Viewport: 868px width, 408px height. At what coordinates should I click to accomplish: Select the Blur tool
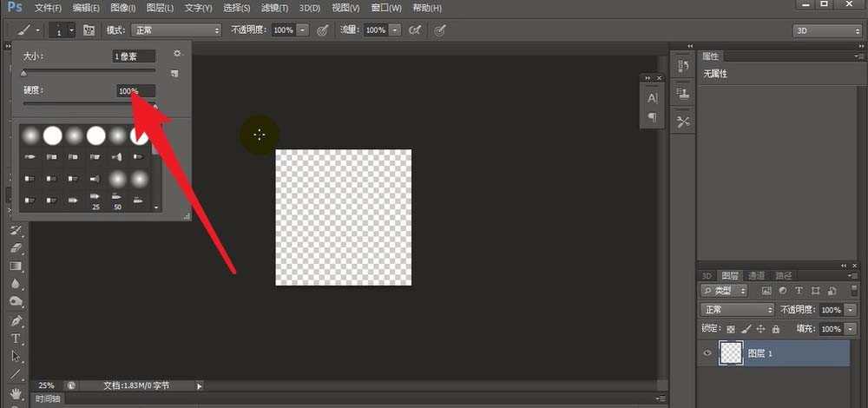point(16,284)
